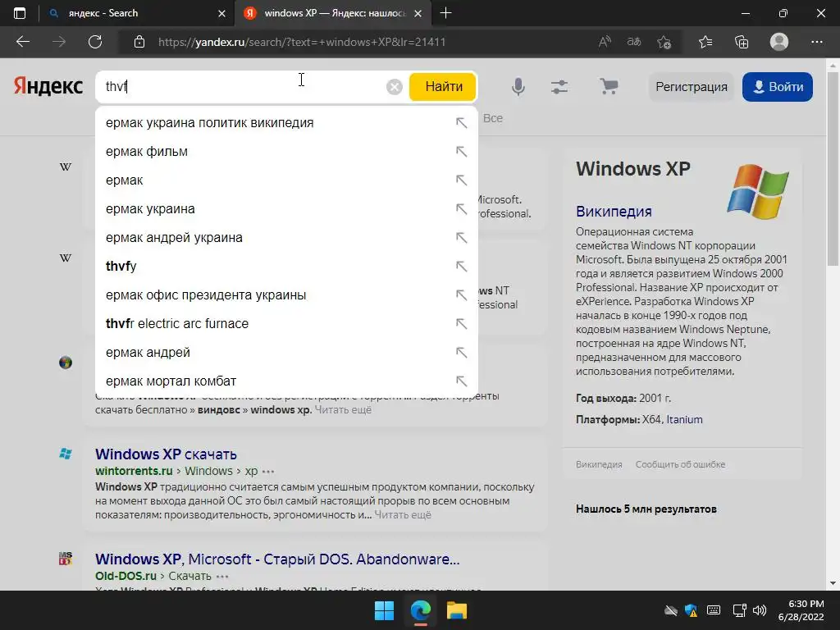Open the browser profile avatar
Viewport: 840px width, 630px height.
(x=779, y=42)
